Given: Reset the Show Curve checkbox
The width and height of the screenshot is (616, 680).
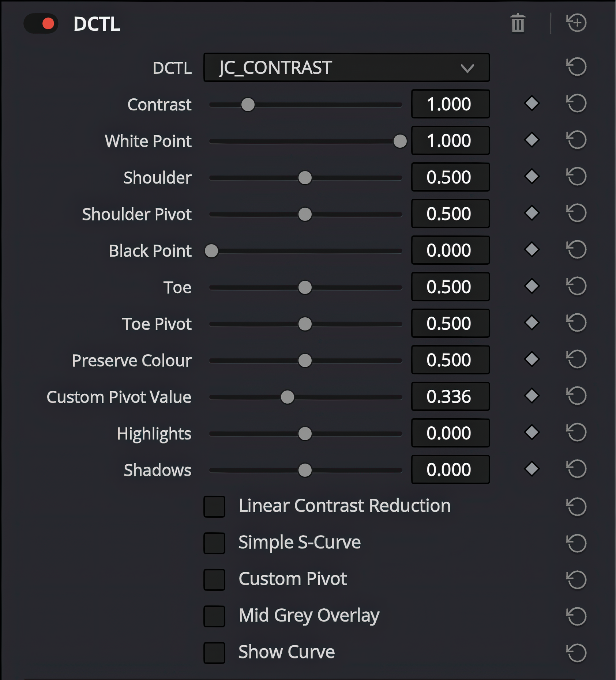Looking at the screenshot, I should click(576, 653).
